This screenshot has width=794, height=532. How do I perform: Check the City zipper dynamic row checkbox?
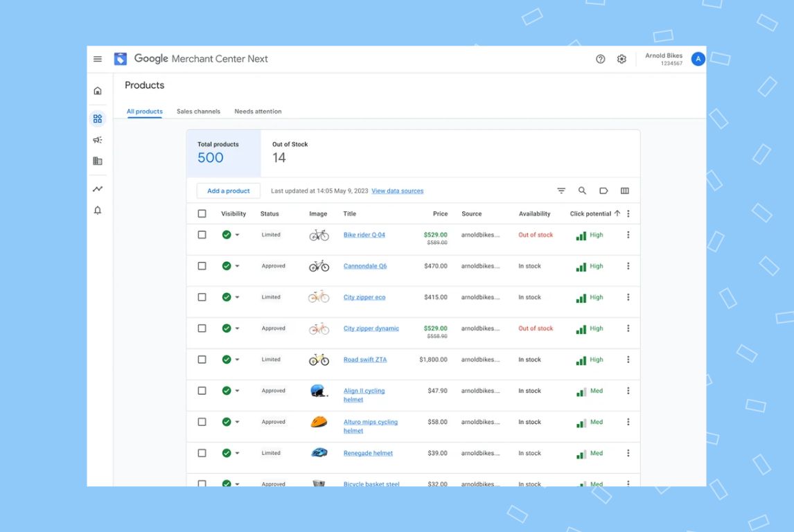click(202, 328)
